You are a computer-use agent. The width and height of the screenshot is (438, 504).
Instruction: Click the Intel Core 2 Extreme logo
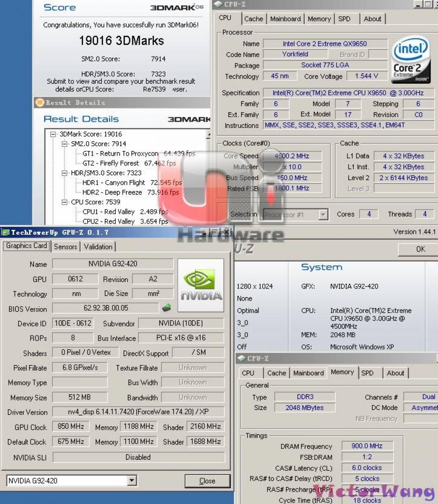[x=411, y=60]
